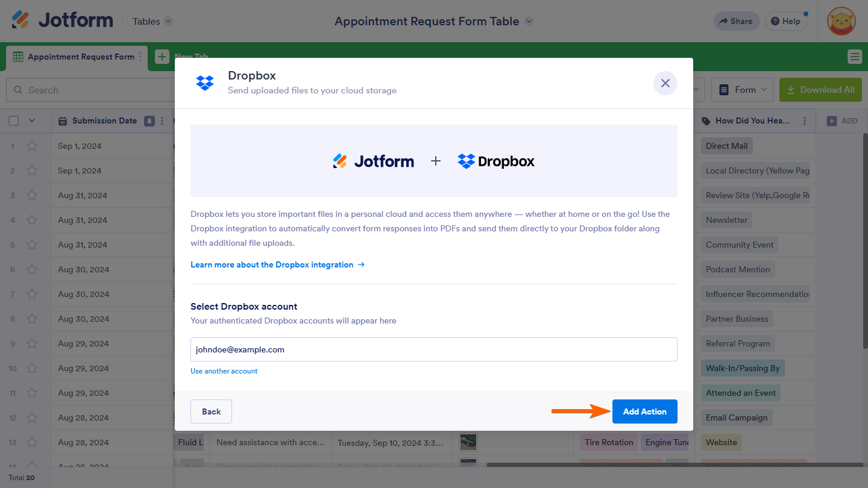Viewport: 868px width, 488px height.
Task: Click the Newsletter tag
Action: (727, 220)
